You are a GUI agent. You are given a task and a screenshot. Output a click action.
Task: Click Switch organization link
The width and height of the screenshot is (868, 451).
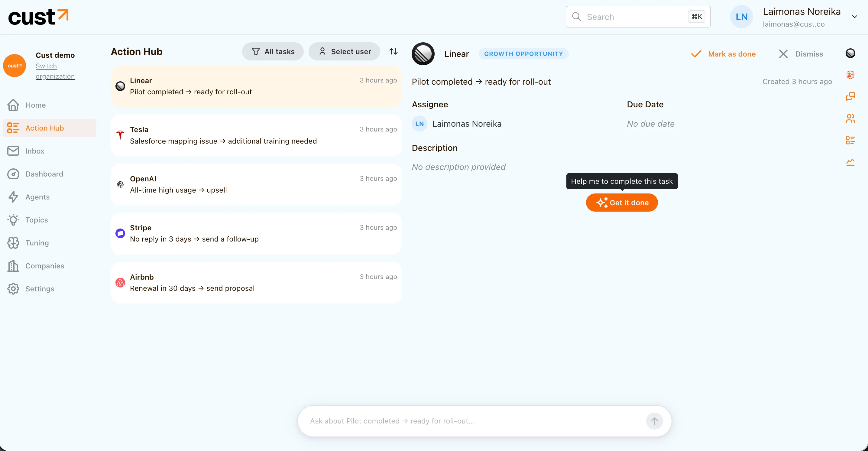pos(55,71)
